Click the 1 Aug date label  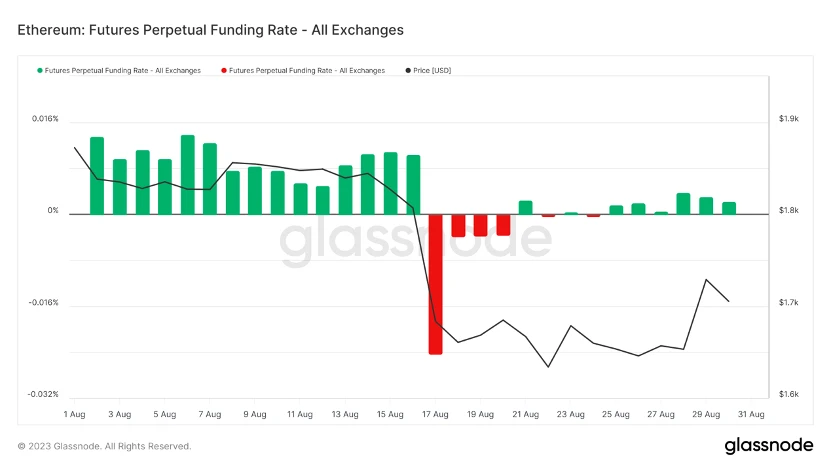pyautogui.click(x=74, y=414)
